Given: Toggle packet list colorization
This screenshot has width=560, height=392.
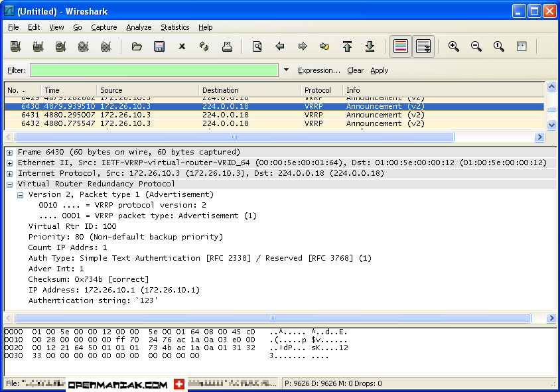Looking at the screenshot, I should tap(400, 46).
